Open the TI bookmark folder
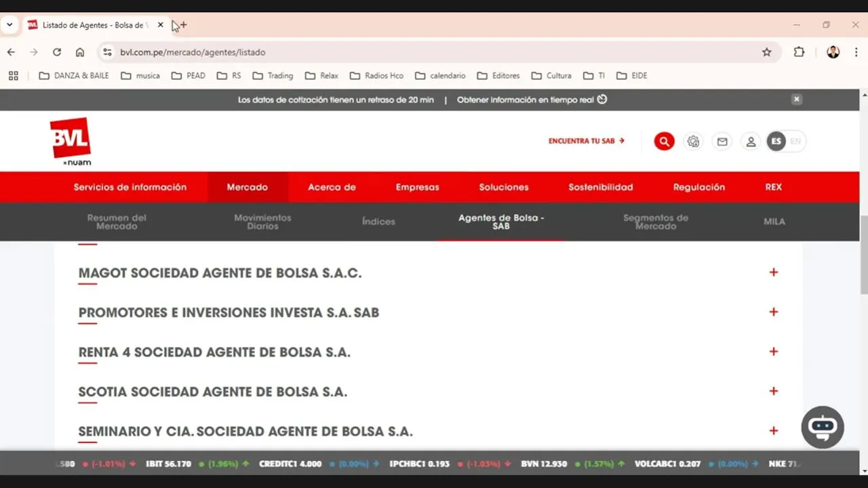The height and width of the screenshot is (488, 868). point(594,76)
